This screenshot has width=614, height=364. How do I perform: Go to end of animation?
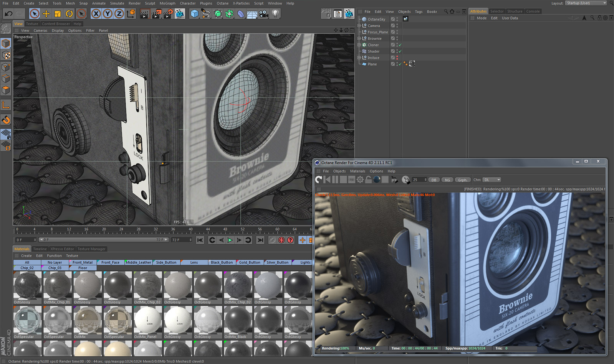[260, 240]
